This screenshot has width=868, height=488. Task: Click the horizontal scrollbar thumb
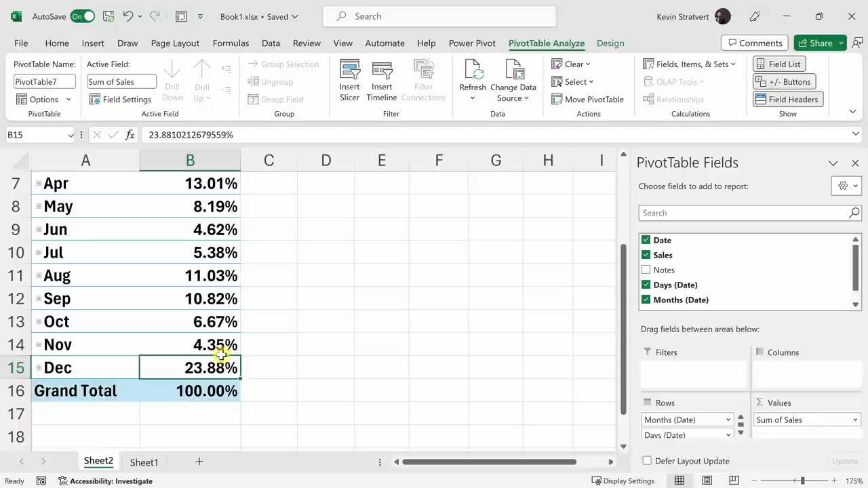pyautogui.click(x=489, y=462)
